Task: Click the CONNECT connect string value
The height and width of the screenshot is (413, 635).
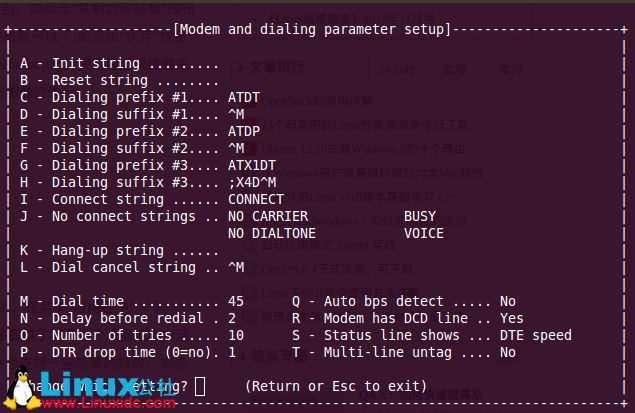Action: (256, 199)
